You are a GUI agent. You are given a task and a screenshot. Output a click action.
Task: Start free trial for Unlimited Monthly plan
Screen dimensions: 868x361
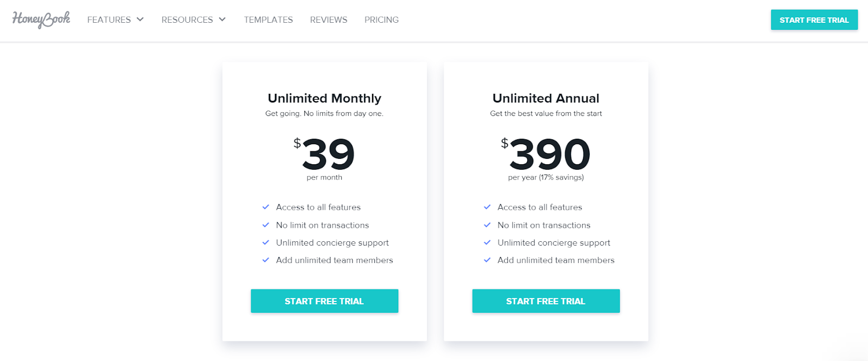[324, 301]
